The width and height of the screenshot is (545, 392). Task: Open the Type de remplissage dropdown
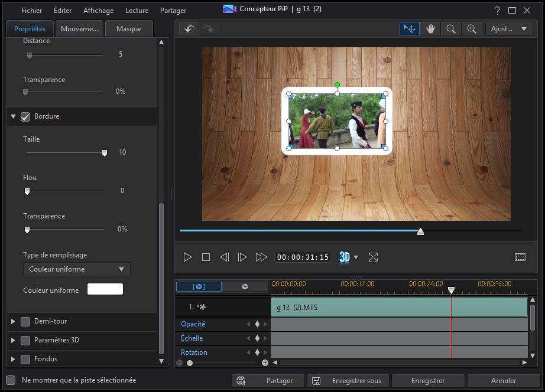(76, 269)
